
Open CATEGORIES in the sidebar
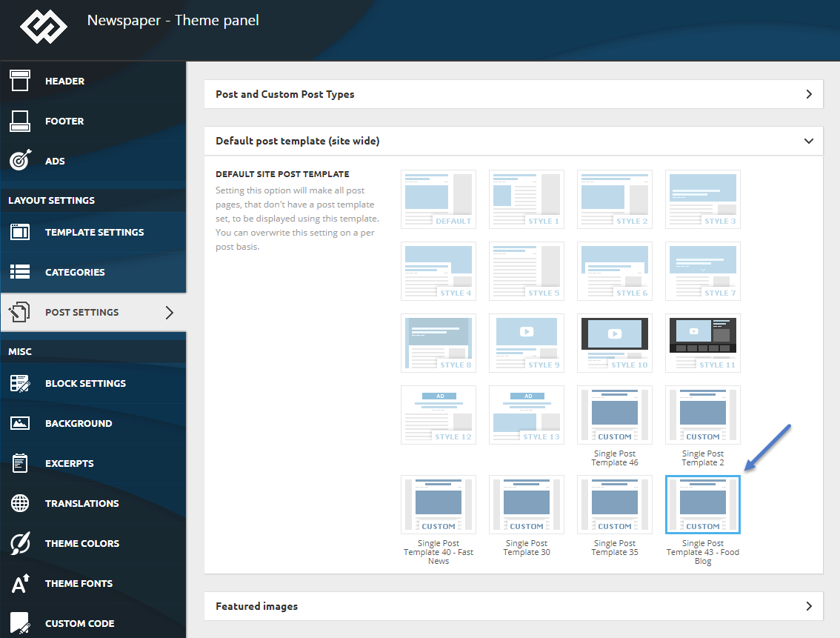coord(93,272)
